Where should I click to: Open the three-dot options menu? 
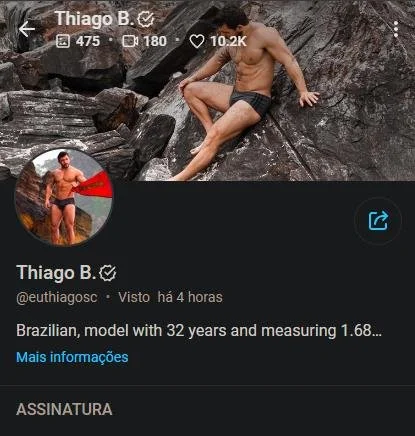[396, 29]
